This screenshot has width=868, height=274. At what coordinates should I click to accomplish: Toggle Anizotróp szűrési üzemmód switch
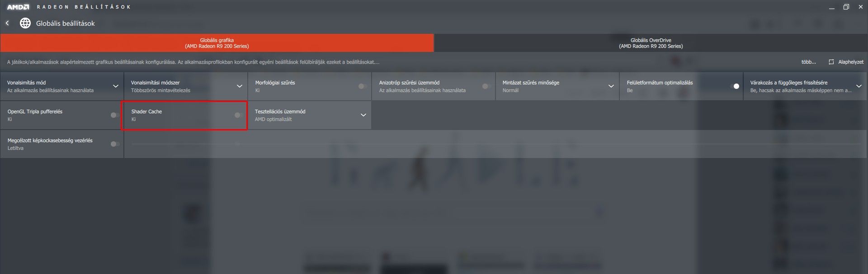click(486, 86)
